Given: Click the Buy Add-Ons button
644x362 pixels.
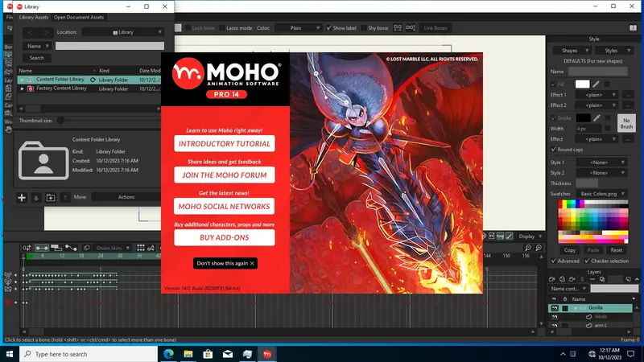Looking at the screenshot, I should (x=225, y=237).
